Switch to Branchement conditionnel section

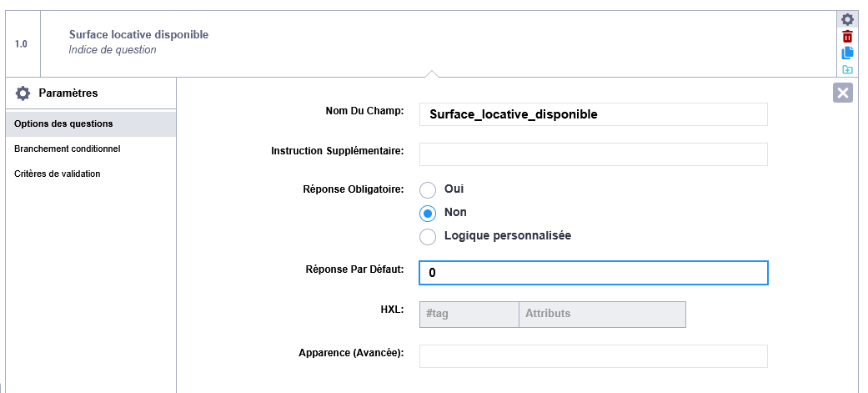(x=68, y=149)
